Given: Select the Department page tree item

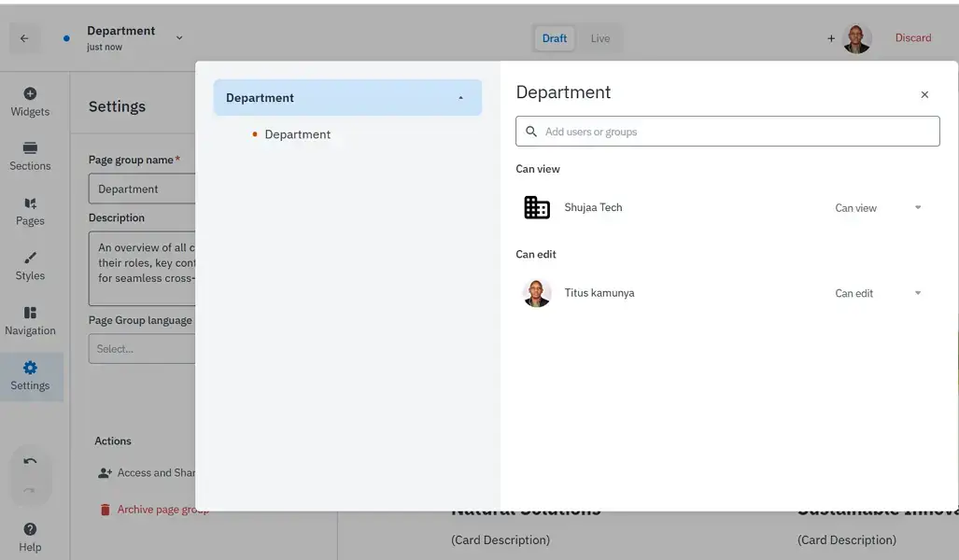Looking at the screenshot, I should [x=297, y=134].
